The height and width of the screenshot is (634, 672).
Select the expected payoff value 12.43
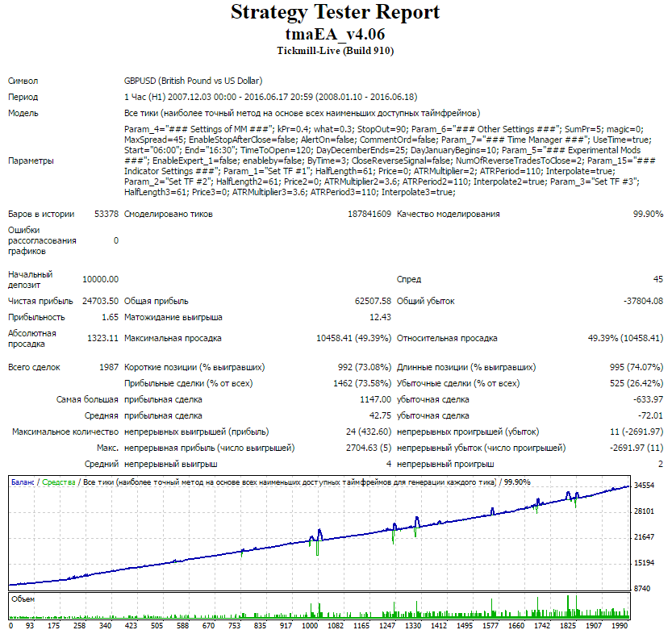point(381,318)
